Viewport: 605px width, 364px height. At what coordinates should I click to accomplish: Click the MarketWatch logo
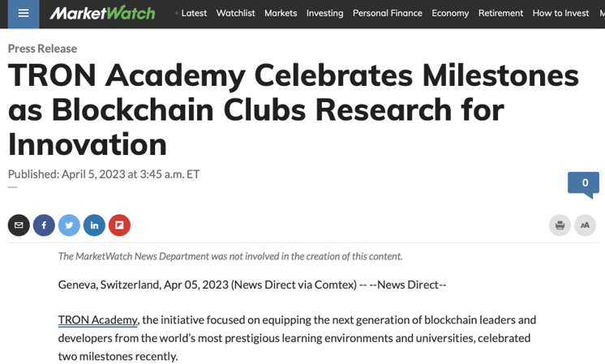click(102, 13)
